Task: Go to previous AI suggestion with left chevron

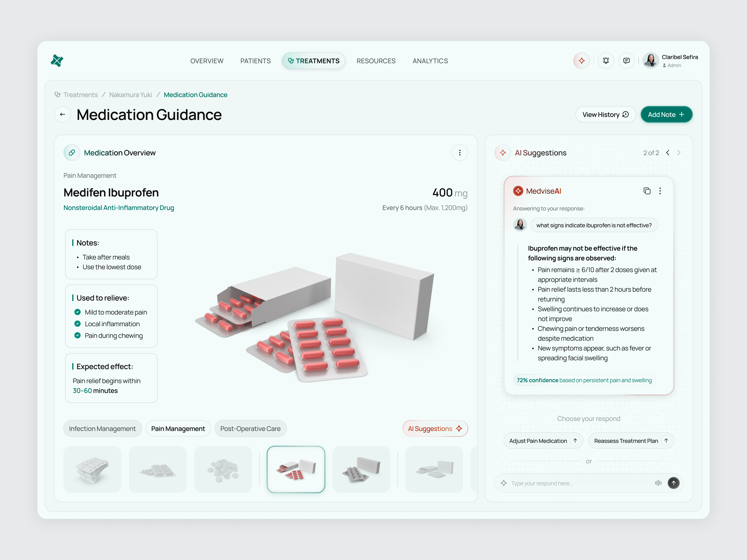Action: click(x=668, y=153)
